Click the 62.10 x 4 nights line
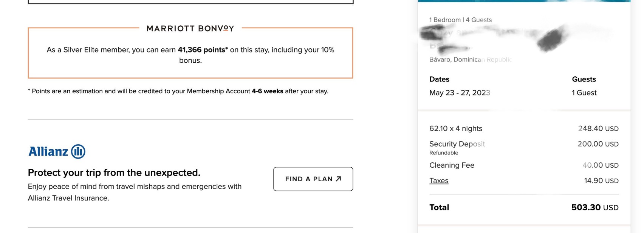The height and width of the screenshot is (233, 644). coord(456,129)
